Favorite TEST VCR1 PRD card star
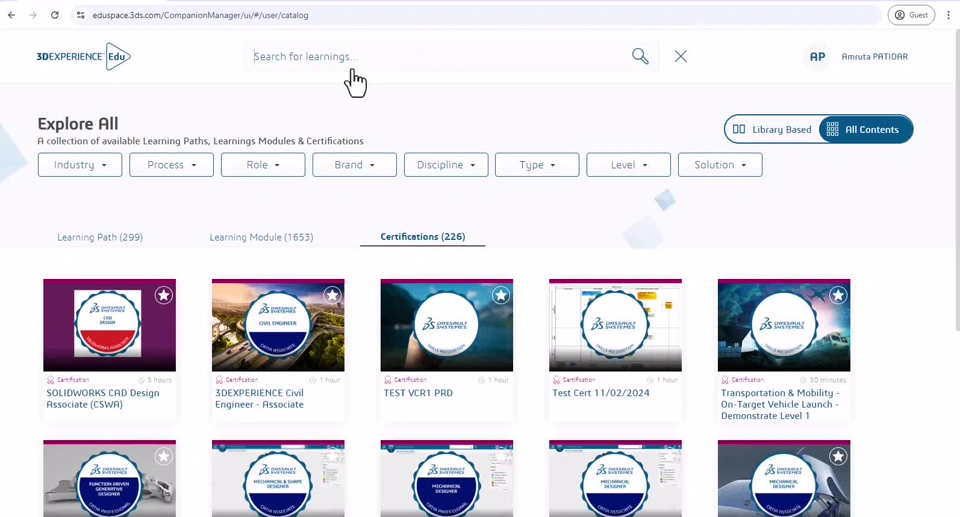Image resolution: width=960 pixels, height=517 pixels. (501, 295)
